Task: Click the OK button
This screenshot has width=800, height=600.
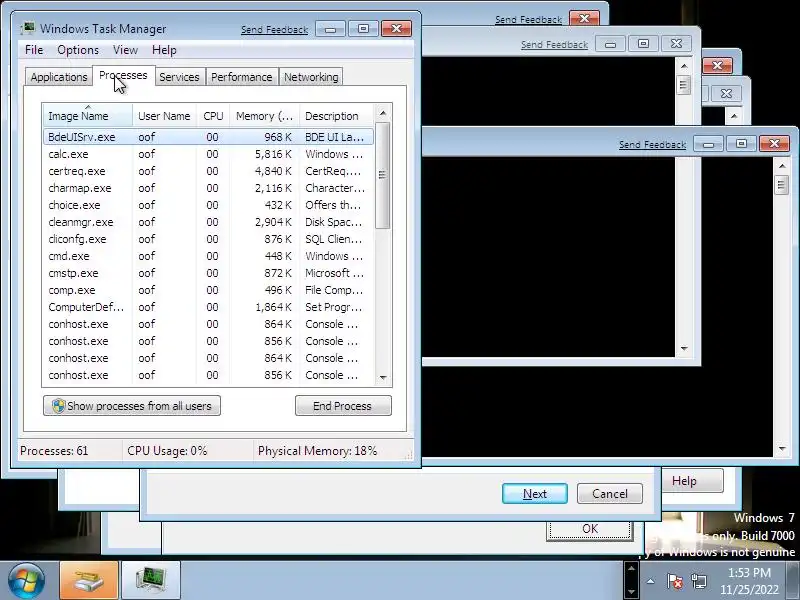Action: pyautogui.click(x=590, y=529)
